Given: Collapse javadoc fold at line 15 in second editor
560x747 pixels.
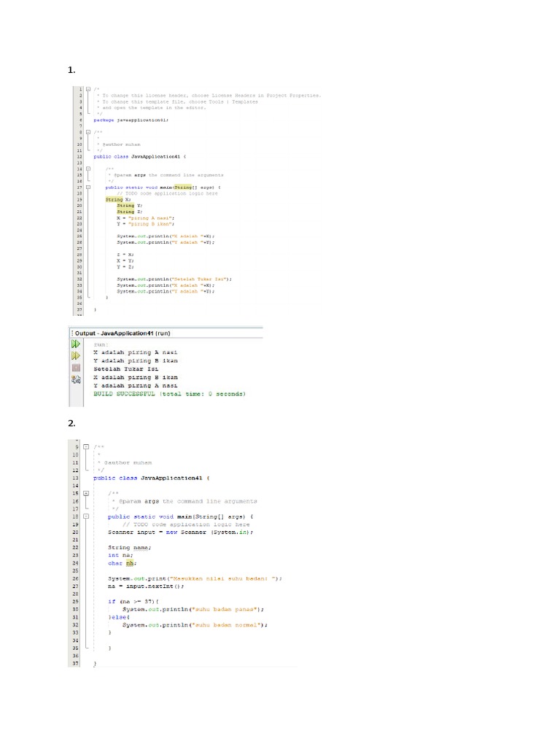Looking at the screenshot, I should click(x=86, y=493).
